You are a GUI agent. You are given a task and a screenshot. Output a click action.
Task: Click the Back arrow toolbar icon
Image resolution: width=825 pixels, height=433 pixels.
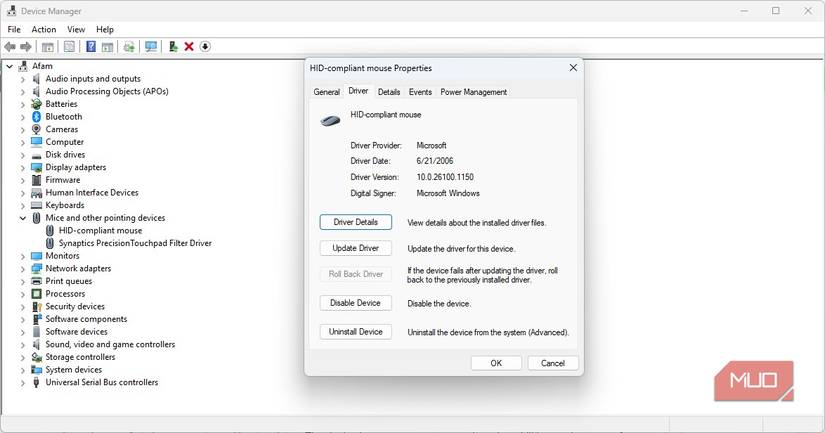(x=9, y=47)
